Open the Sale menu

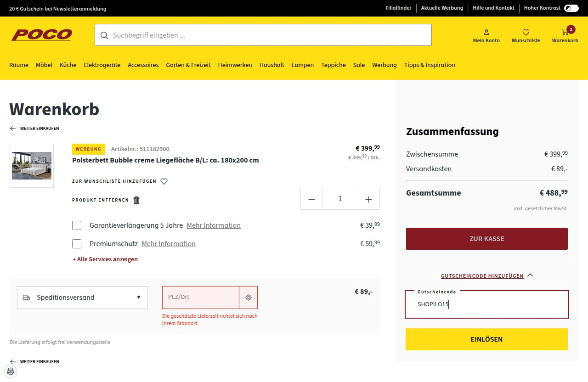(x=359, y=65)
